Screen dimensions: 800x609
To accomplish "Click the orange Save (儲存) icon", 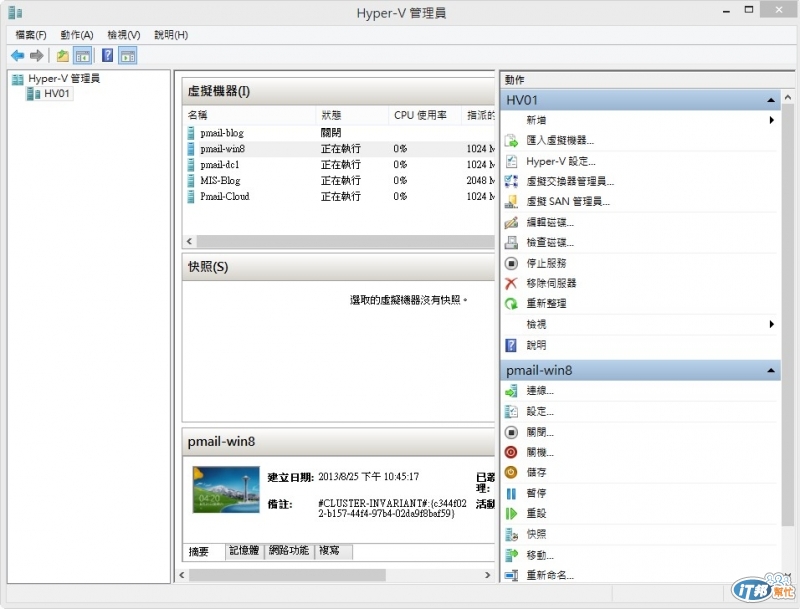I will 511,472.
